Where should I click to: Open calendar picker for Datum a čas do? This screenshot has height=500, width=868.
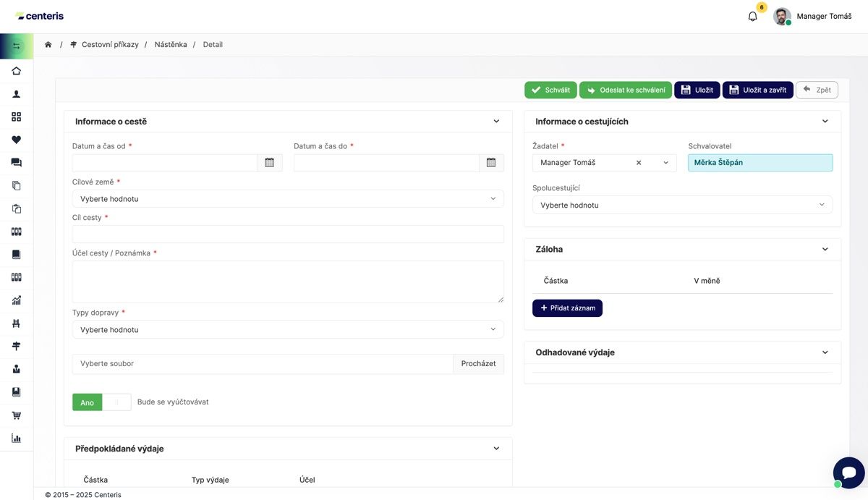point(491,163)
